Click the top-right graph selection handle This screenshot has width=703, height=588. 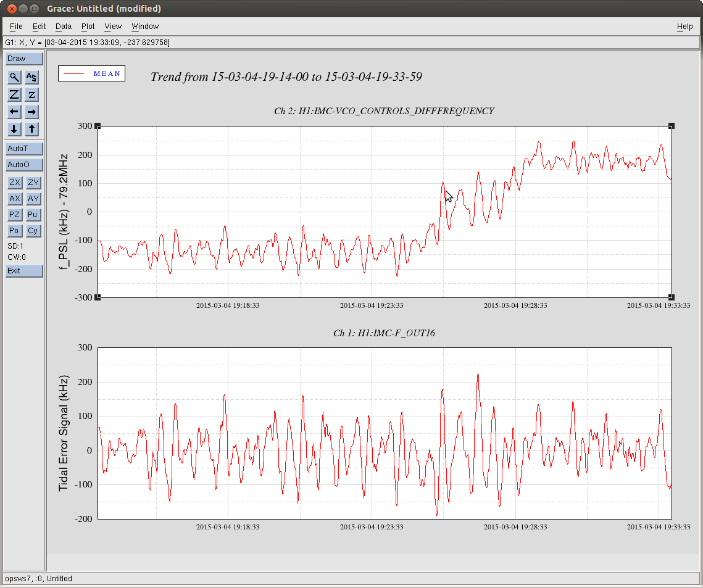pyautogui.click(x=671, y=126)
